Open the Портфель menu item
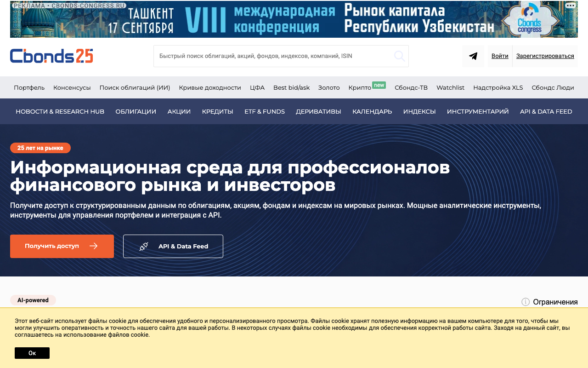The image size is (588, 368). pos(29,87)
